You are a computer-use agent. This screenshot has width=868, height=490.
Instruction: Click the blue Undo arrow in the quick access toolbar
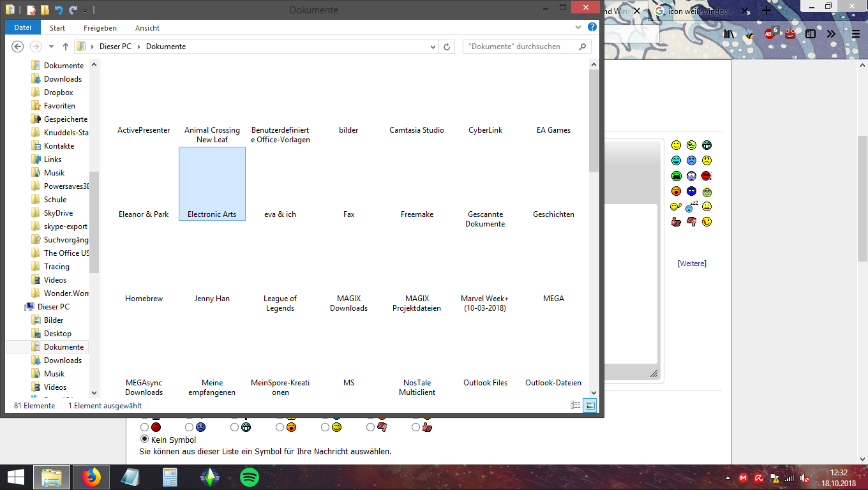tap(59, 10)
